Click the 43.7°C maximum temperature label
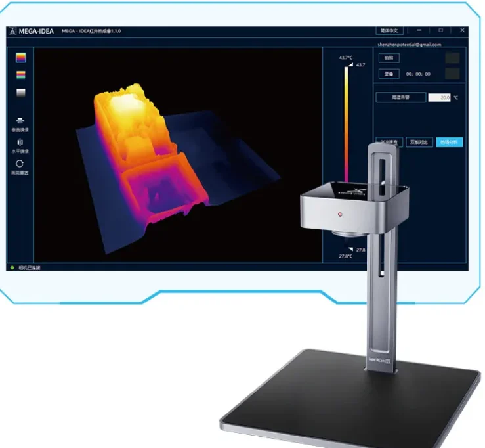This screenshot has height=448, width=485. pyautogui.click(x=345, y=58)
